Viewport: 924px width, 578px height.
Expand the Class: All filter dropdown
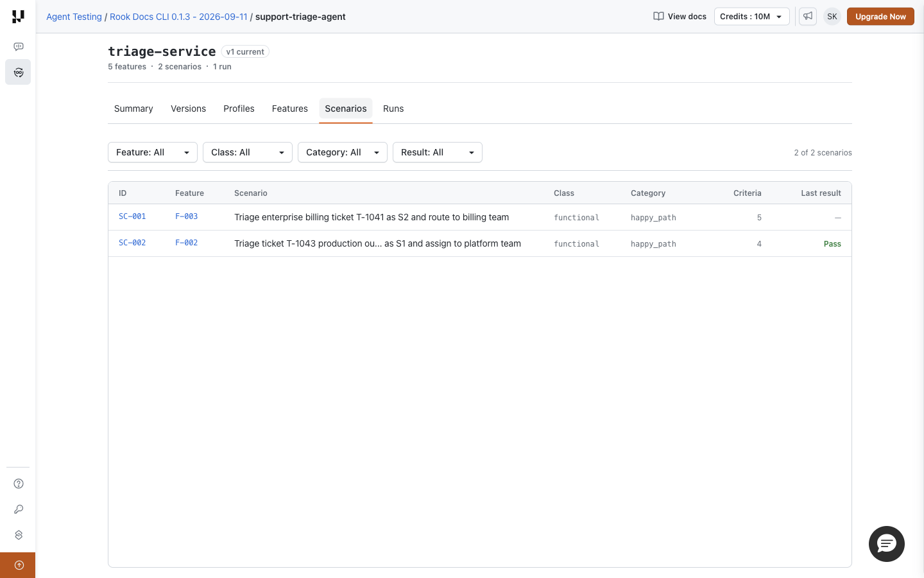248,152
